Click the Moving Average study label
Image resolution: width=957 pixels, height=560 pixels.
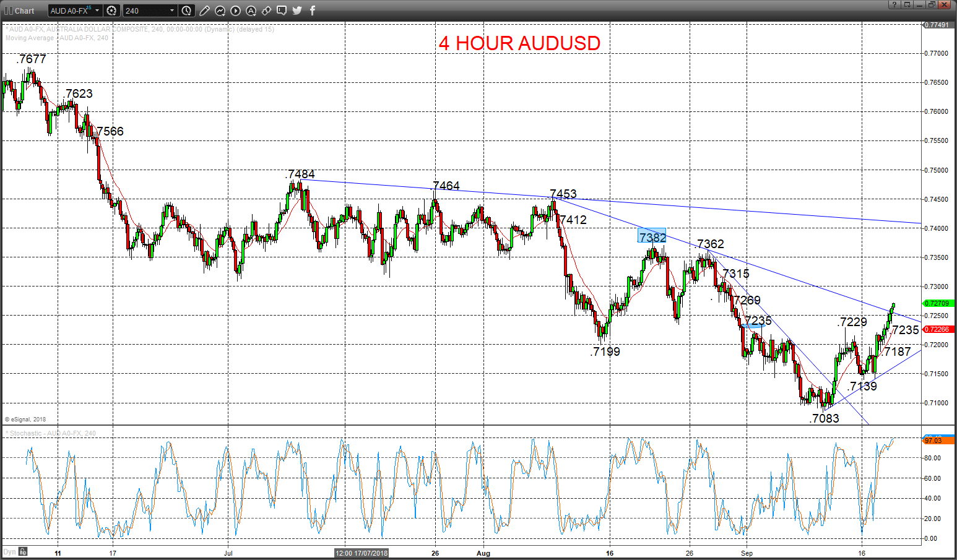tap(57, 38)
